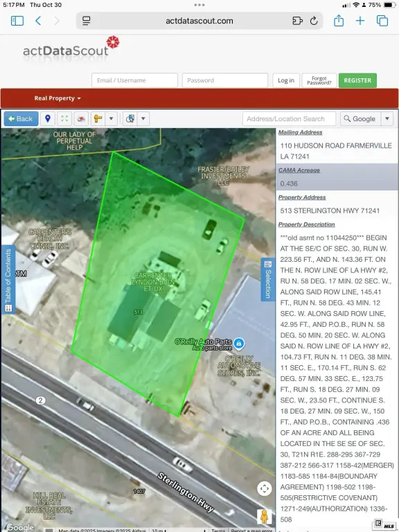This screenshot has width=399, height=532.
Task: Click the blue Back button
Action: [x=21, y=118]
